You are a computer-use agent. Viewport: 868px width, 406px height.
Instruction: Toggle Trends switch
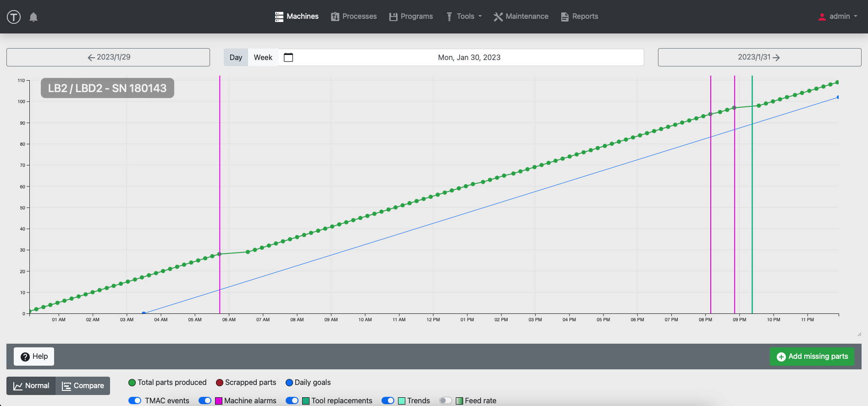(x=388, y=401)
